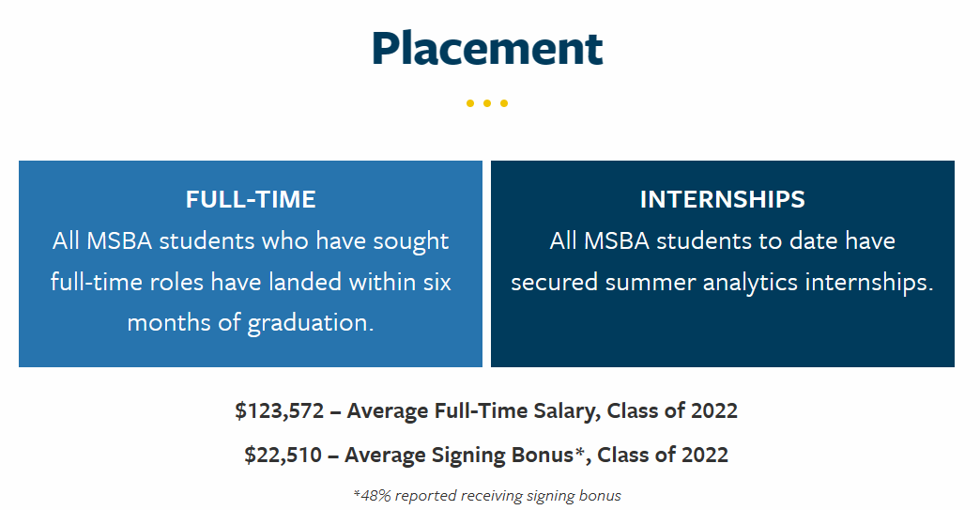Screen dimensions: 980x510
Task: Click "full-time roles have landed within six" line
Action: tap(251, 282)
